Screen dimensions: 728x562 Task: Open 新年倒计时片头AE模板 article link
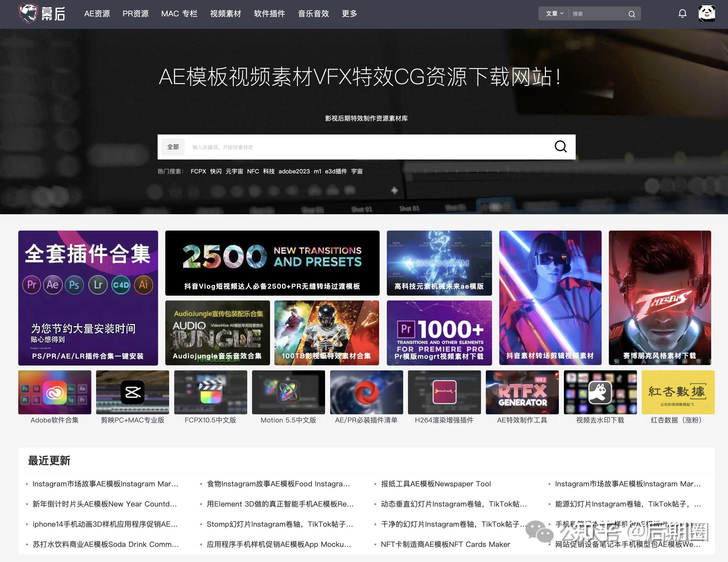pos(105,504)
